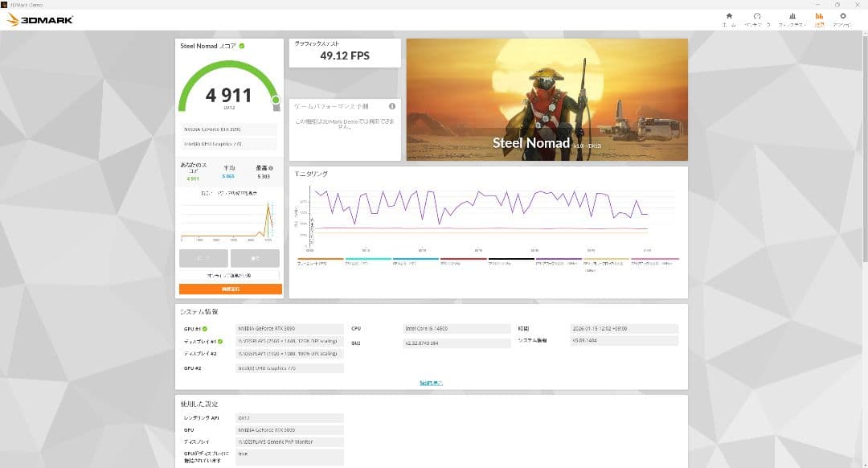Click the NVIDIA GeForce RTX 3090 score entry
868x468 pixels.
tap(227, 129)
